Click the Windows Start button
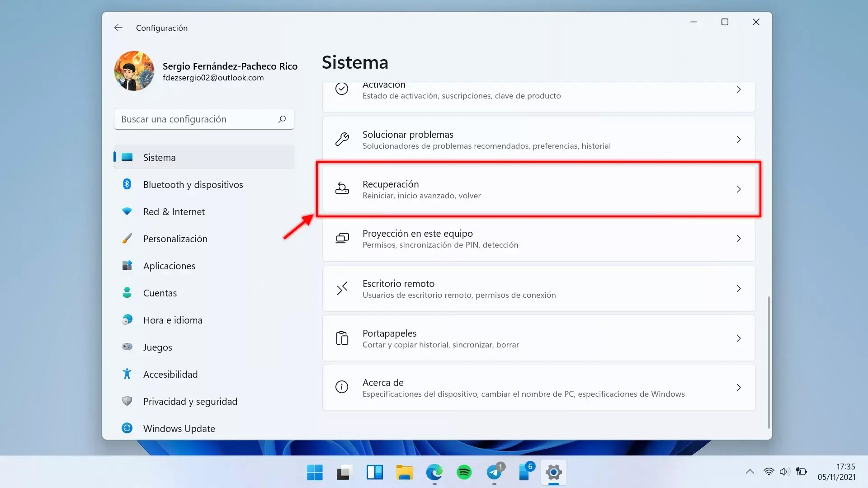 pyautogui.click(x=315, y=473)
